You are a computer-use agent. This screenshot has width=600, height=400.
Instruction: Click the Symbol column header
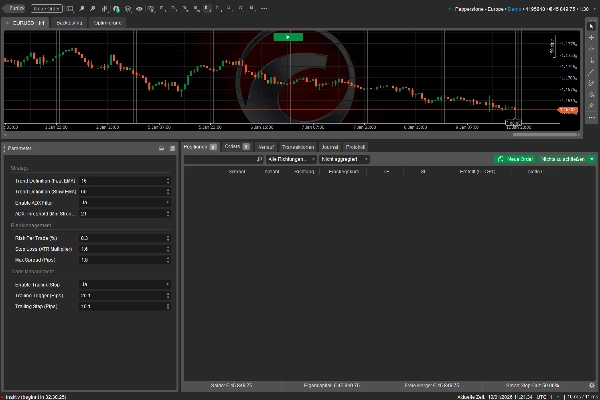[236, 171]
